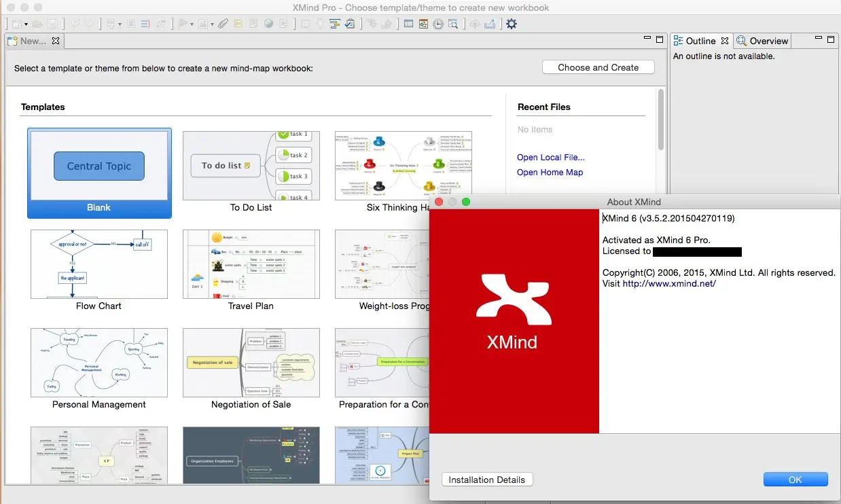This screenshot has height=504, width=841.
Task: Click the Open Local File... link
Action: tap(551, 158)
